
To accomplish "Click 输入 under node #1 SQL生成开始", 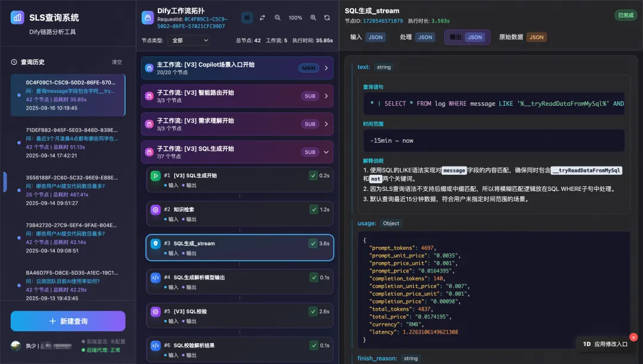I will click(x=171, y=185).
